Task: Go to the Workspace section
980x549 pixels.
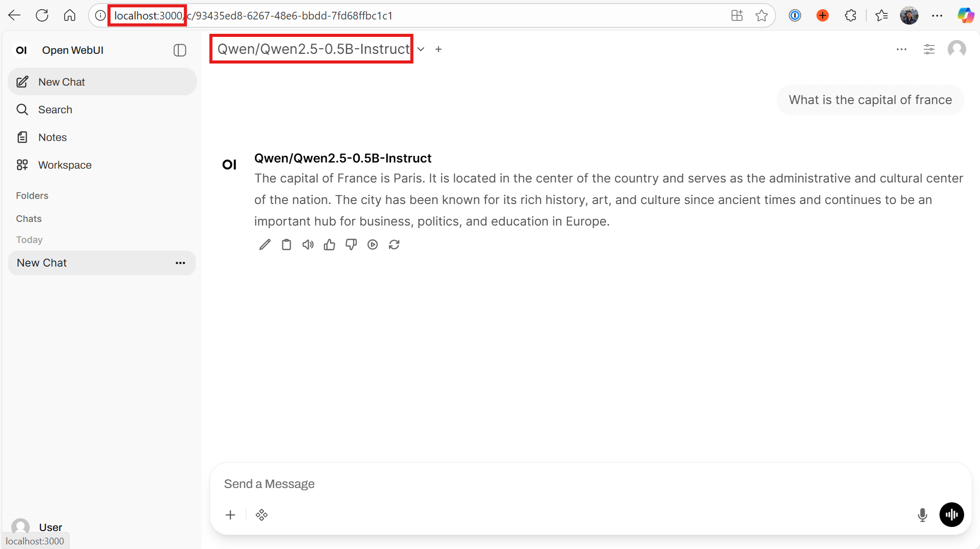Action: click(64, 165)
